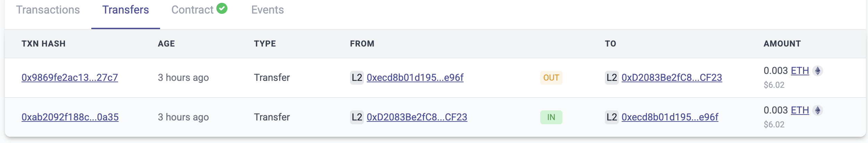868x143 pixels.
Task: Click the ETH token link in the OUT row
Action: [800, 71]
